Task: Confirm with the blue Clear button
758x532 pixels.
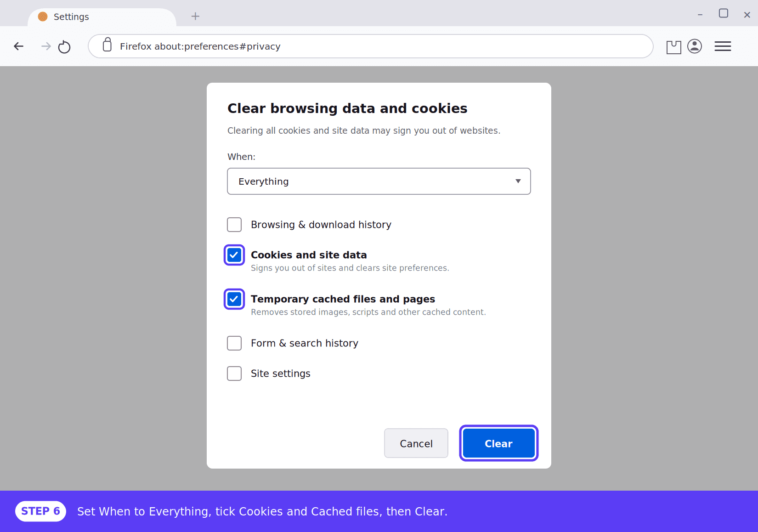Action: (499, 443)
